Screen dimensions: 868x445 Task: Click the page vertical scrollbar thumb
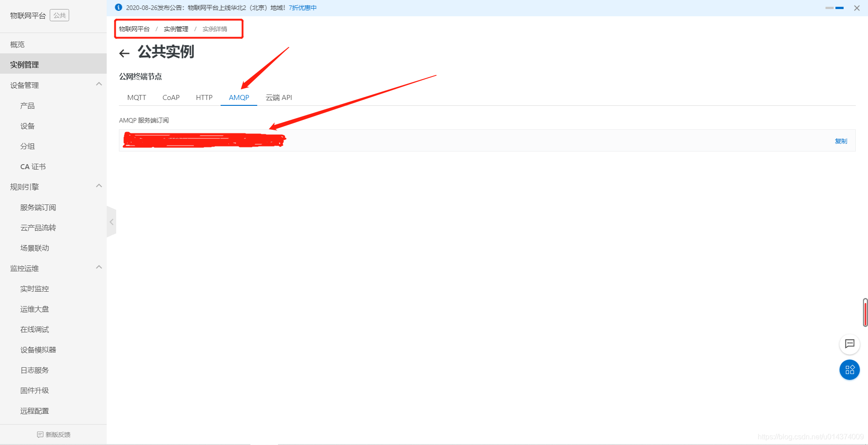865,312
